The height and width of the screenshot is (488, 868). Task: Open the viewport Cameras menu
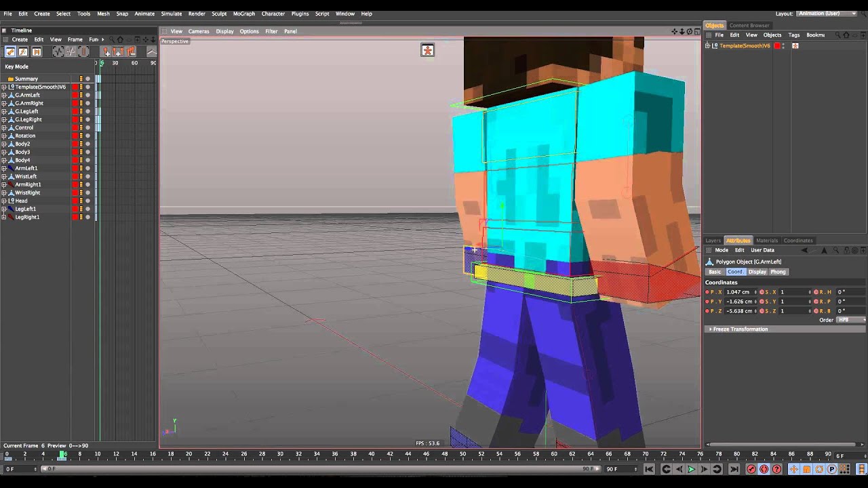[199, 31]
